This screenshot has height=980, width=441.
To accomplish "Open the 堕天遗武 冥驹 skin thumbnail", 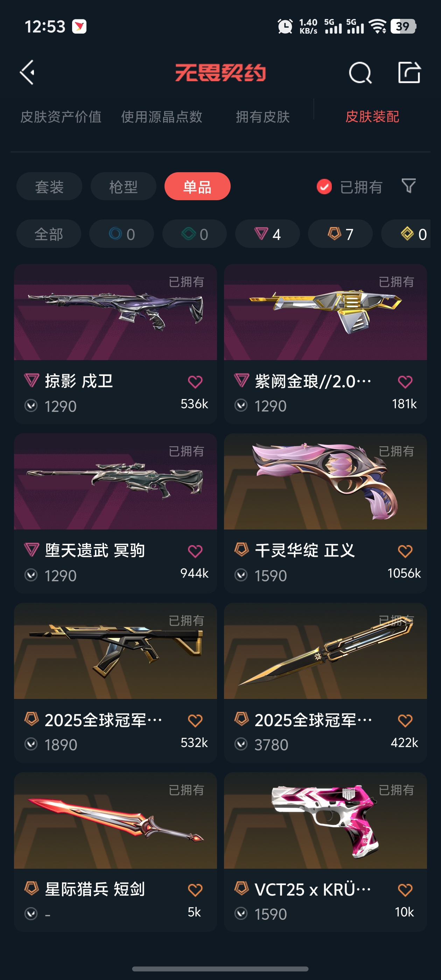I will click(x=115, y=481).
